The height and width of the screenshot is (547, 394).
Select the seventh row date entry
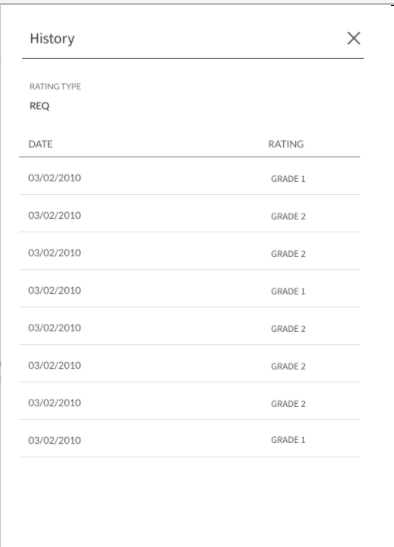(x=54, y=403)
